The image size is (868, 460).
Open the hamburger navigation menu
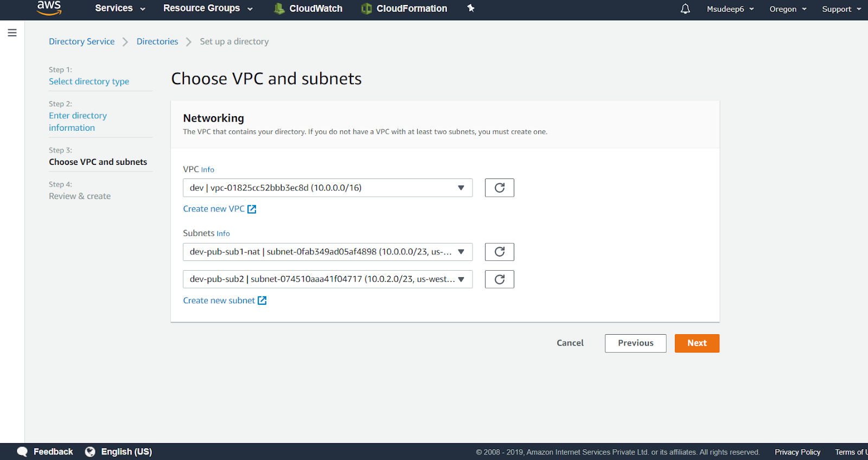[12, 33]
